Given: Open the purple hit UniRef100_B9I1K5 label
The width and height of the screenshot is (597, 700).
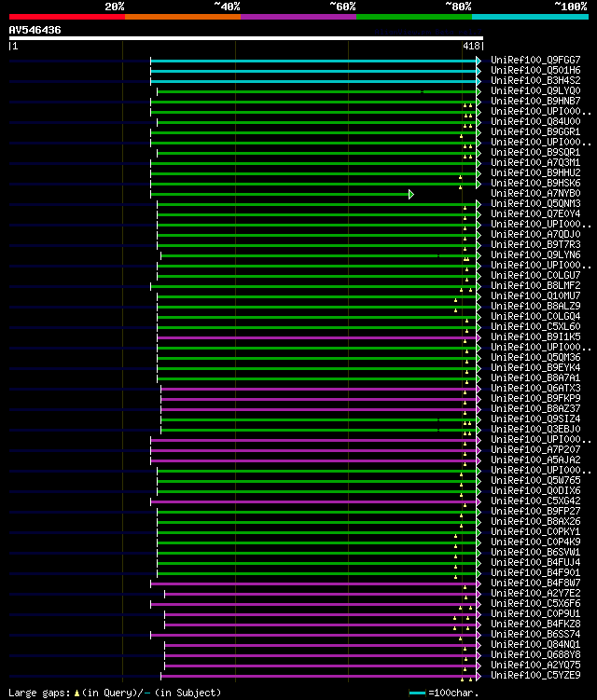Looking at the screenshot, I should click(535, 337).
